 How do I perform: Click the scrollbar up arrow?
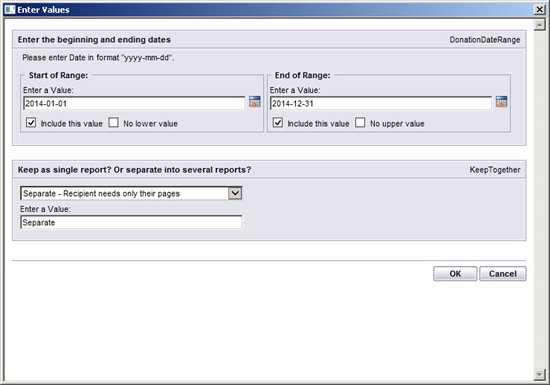(x=539, y=25)
